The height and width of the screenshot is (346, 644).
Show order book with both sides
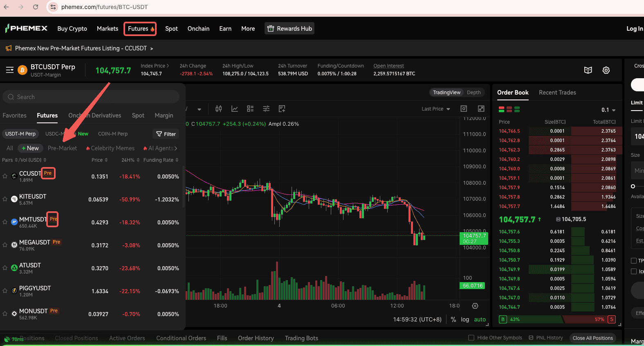coord(502,109)
